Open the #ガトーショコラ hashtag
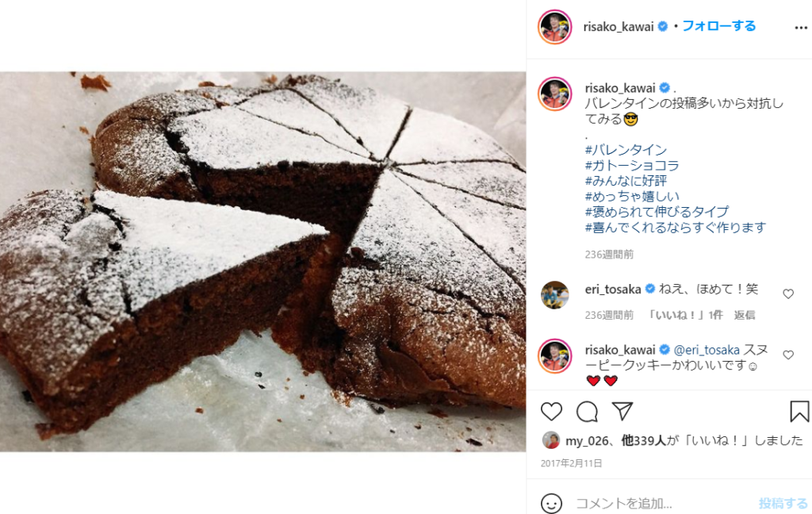Image resolution: width=812 pixels, height=514 pixels. pos(632,165)
